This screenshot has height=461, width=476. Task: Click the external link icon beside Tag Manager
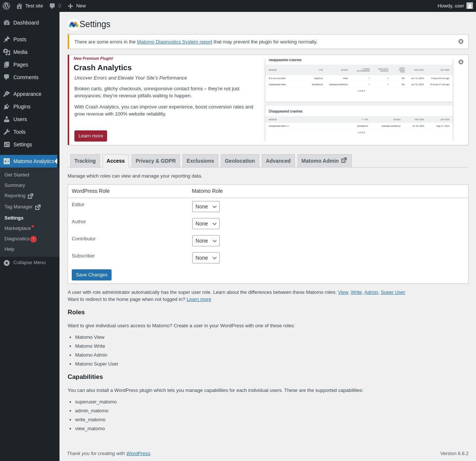(38, 207)
